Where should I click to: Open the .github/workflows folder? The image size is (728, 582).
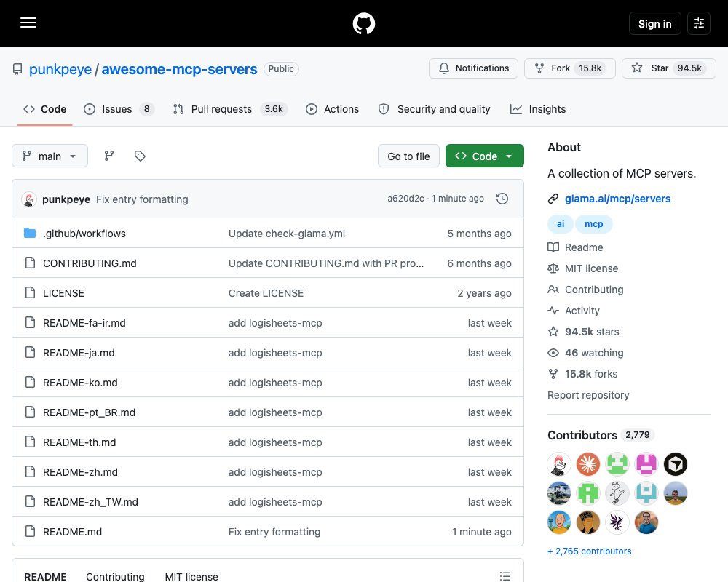point(84,234)
